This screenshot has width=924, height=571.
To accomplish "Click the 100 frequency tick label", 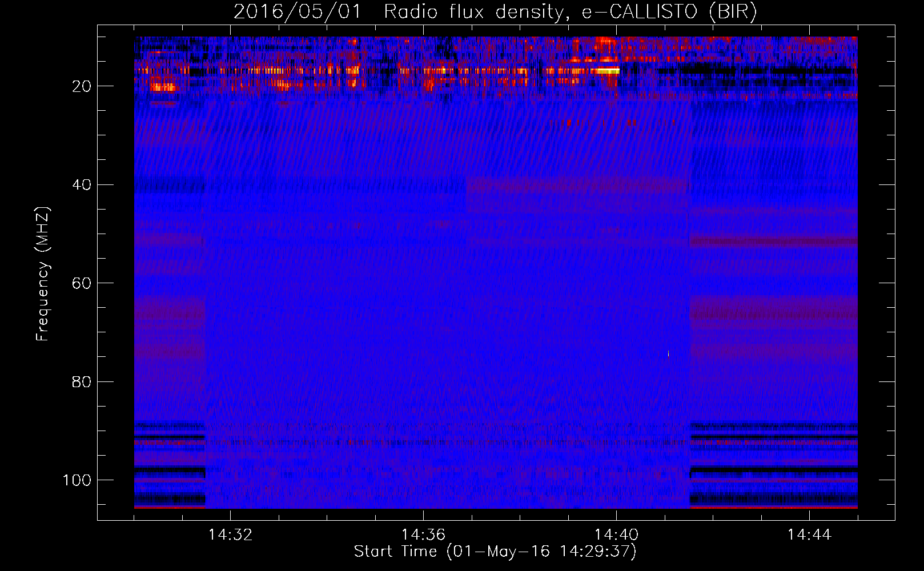I will point(77,480).
